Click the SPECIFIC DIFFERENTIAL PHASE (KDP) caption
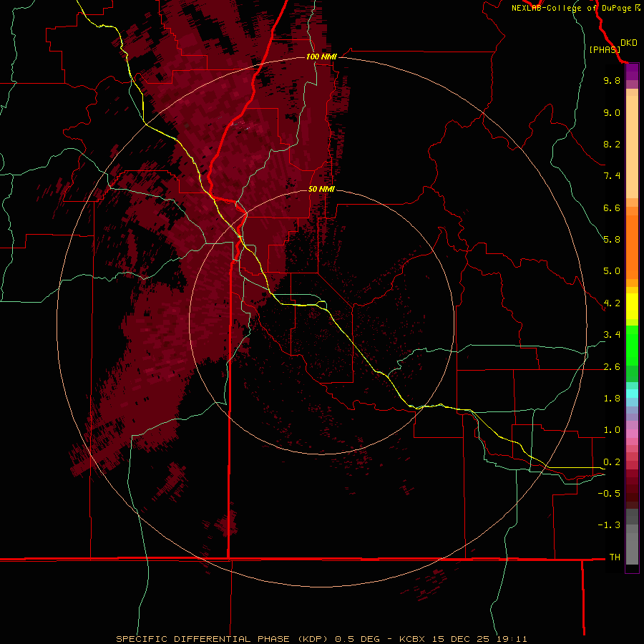This screenshot has height=644, width=644. click(x=223, y=639)
